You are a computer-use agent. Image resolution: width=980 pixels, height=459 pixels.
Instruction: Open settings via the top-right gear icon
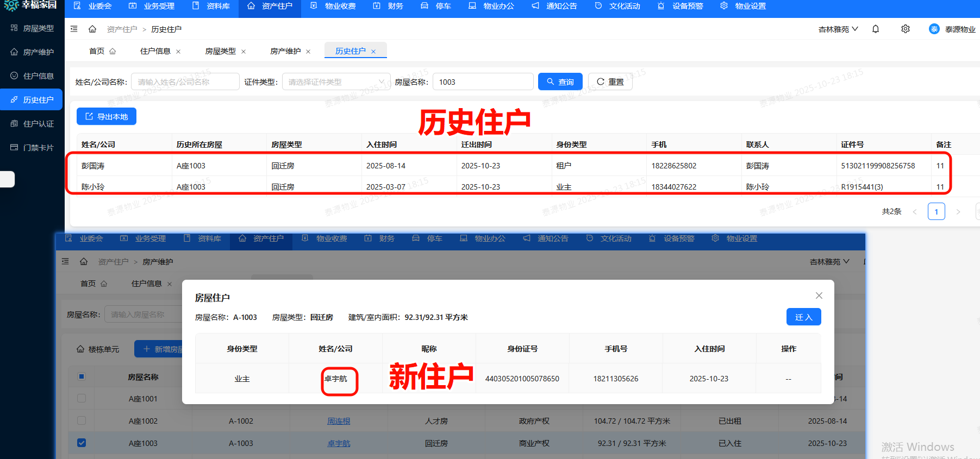(906, 29)
